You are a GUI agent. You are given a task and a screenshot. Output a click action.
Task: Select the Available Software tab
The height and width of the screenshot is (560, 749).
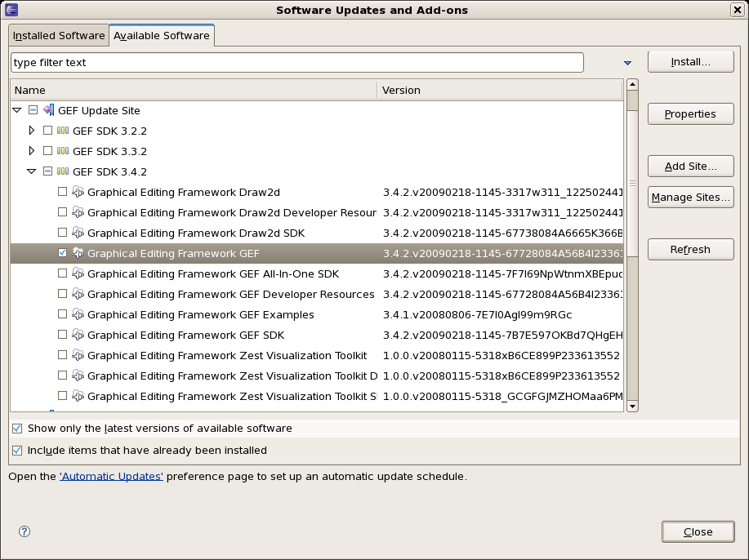pyautogui.click(x=162, y=36)
